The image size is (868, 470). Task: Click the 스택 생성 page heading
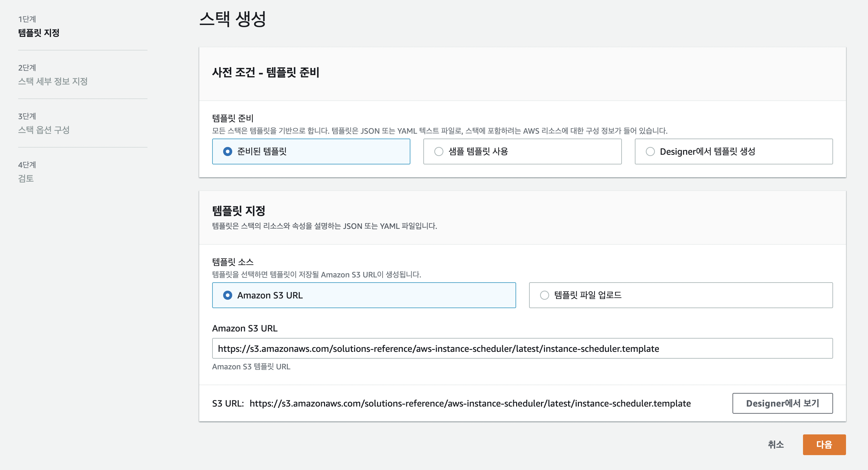[x=233, y=19]
